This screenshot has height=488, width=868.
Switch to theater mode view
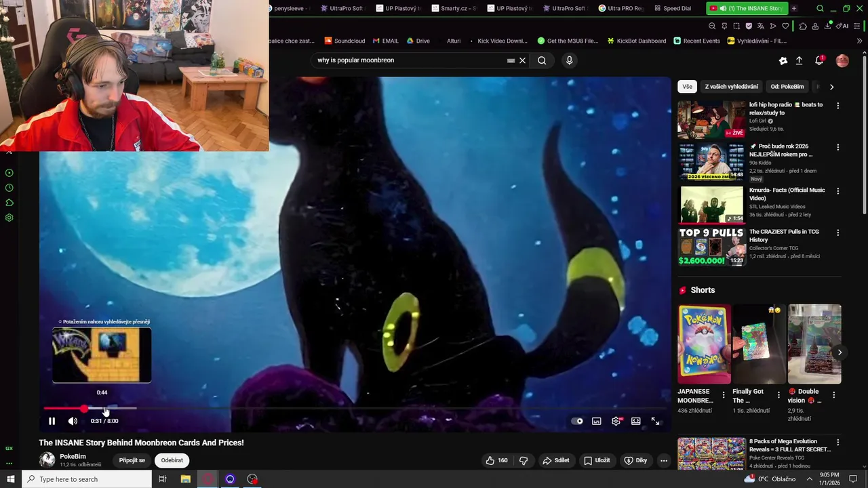pyautogui.click(x=636, y=421)
